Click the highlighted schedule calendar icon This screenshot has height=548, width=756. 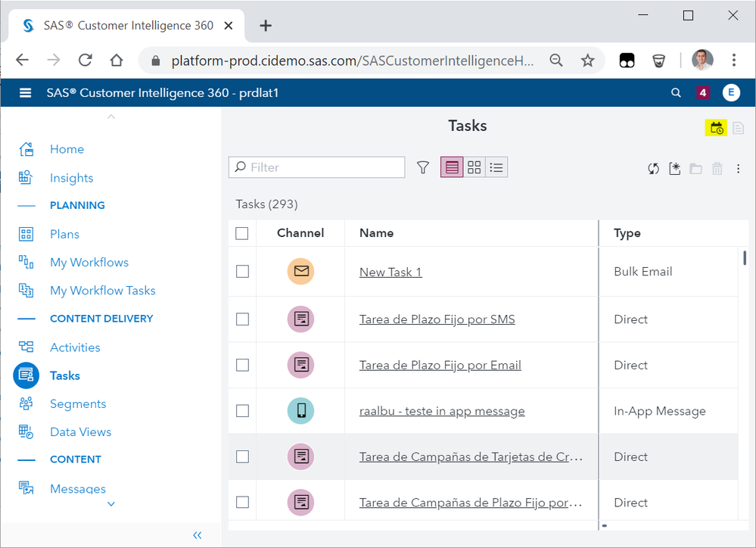point(717,128)
